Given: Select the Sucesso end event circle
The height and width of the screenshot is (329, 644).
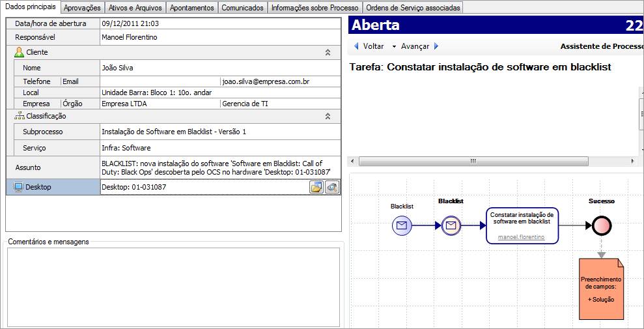Looking at the screenshot, I should pos(602,225).
